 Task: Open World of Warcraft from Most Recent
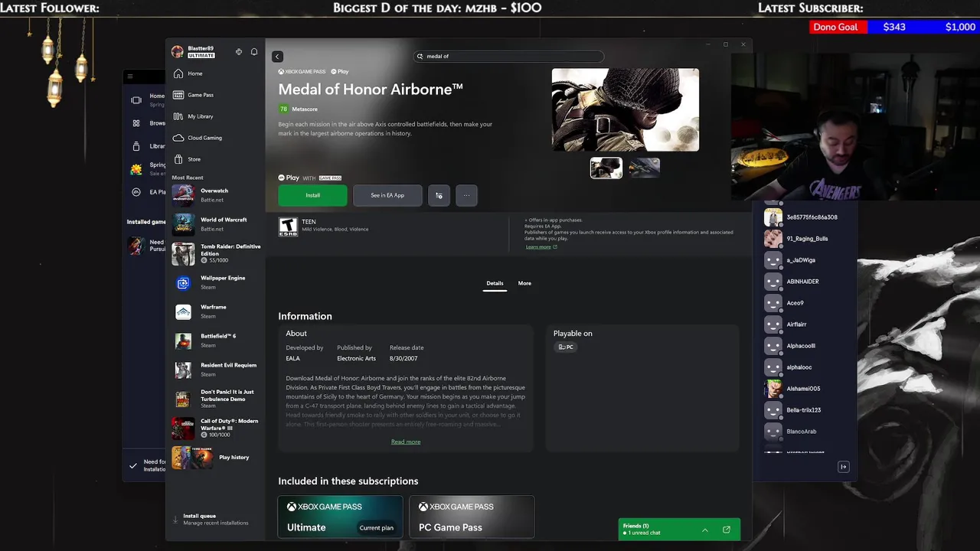(216, 224)
